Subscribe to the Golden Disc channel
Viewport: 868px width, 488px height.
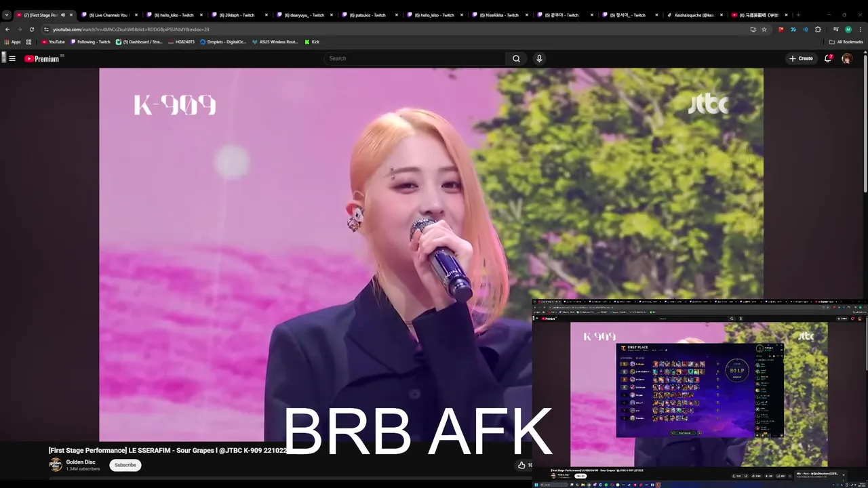(x=125, y=465)
